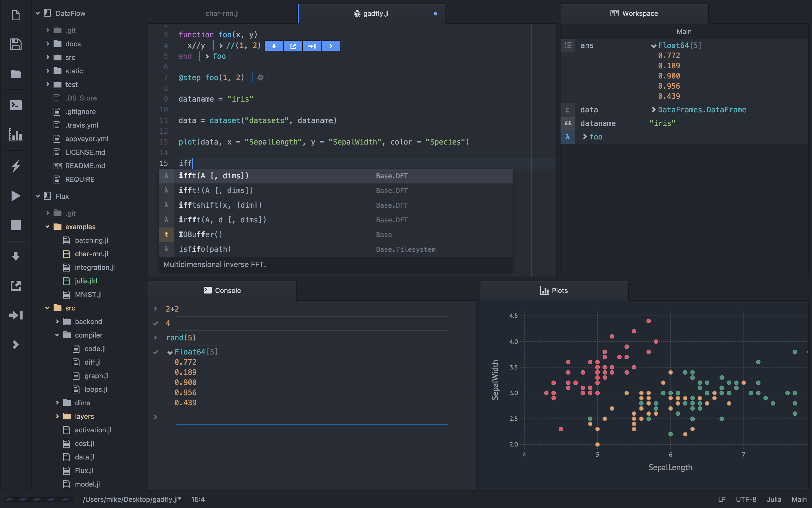812x508 pixels.
Task: Click the continue chevron icon in sidebar
Action: 16,345
